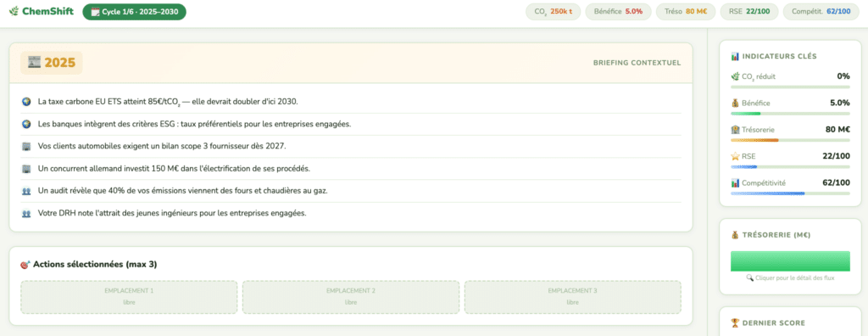Viewport: 868px width, 336px height.
Task: Click the trophy icon by Dernier score
Action: (x=735, y=322)
